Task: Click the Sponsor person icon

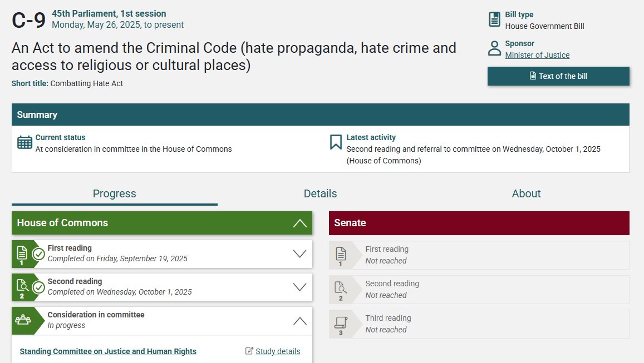Action: [494, 48]
